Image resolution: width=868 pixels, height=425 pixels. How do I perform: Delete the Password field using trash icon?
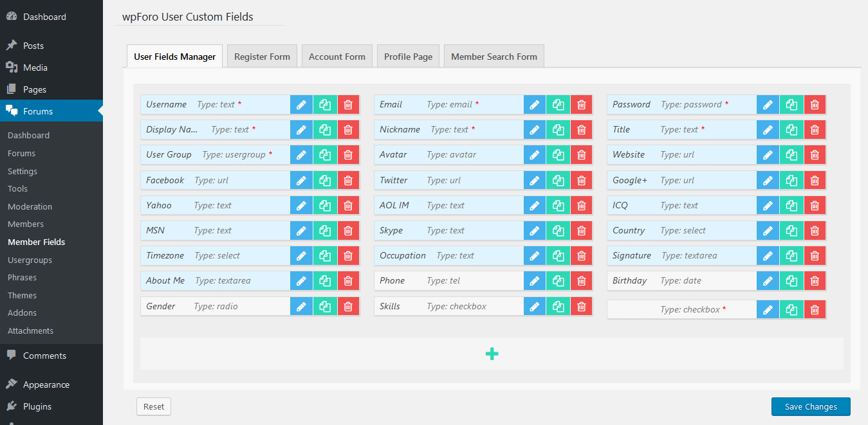(815, 105)
